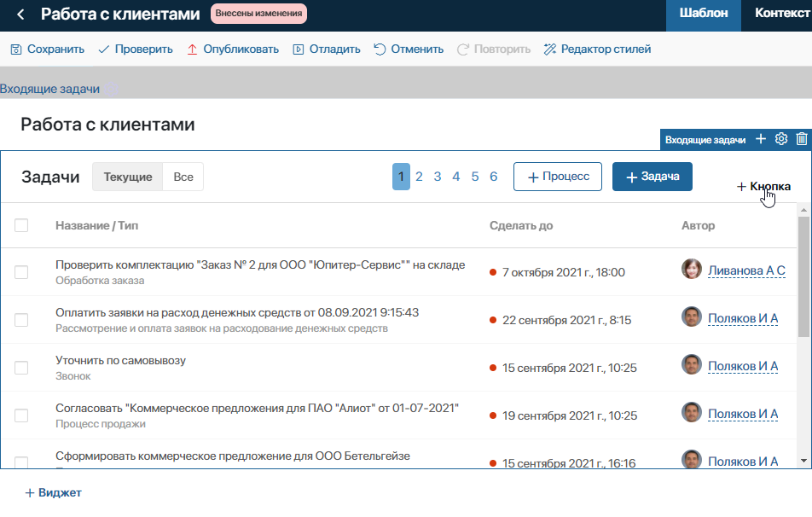The width and height of the screenshot is (812, 517).
Task: Undo changes with Отменить
Action: pos(409,49)
